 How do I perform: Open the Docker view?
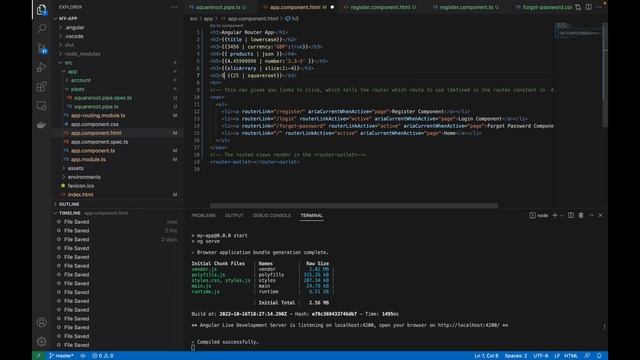pos(42,125)
